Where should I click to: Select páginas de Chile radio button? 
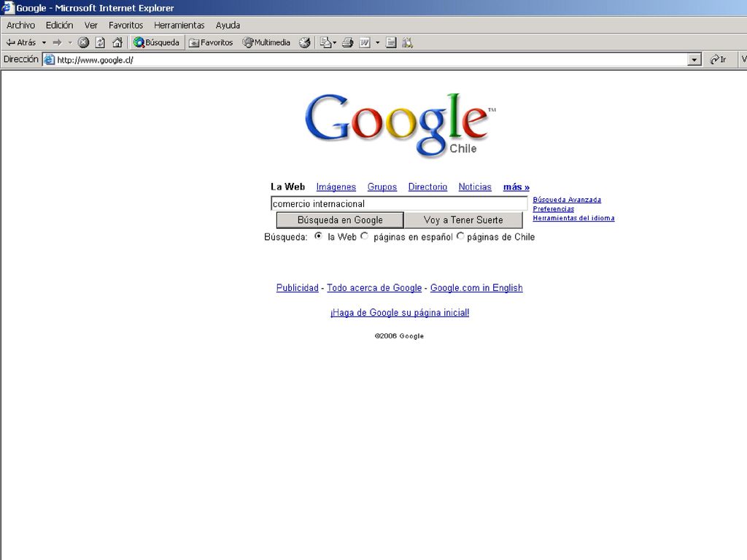(x=460, y=236)
